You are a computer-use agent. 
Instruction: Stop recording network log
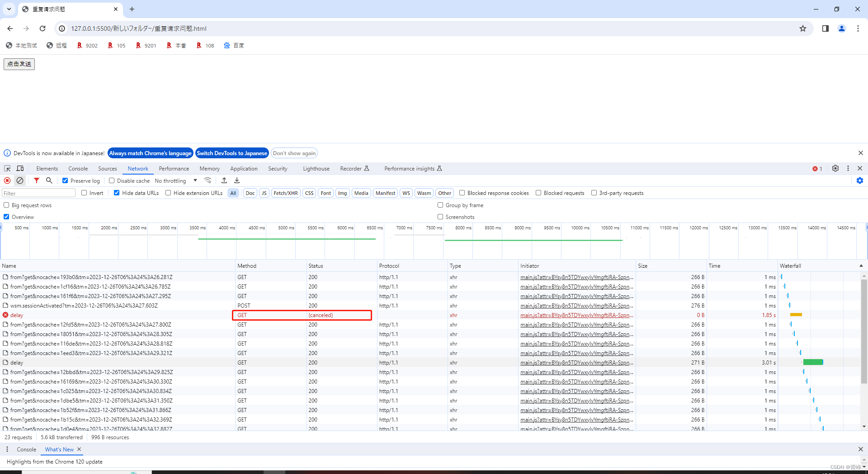[7, 180]
